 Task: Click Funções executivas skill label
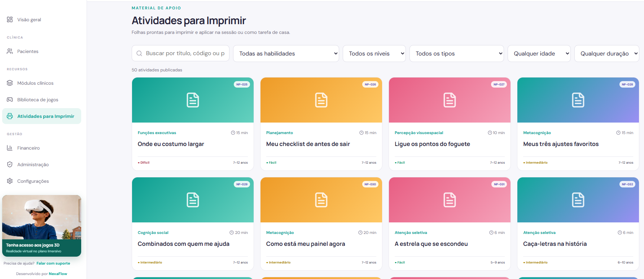pos(157,133)
